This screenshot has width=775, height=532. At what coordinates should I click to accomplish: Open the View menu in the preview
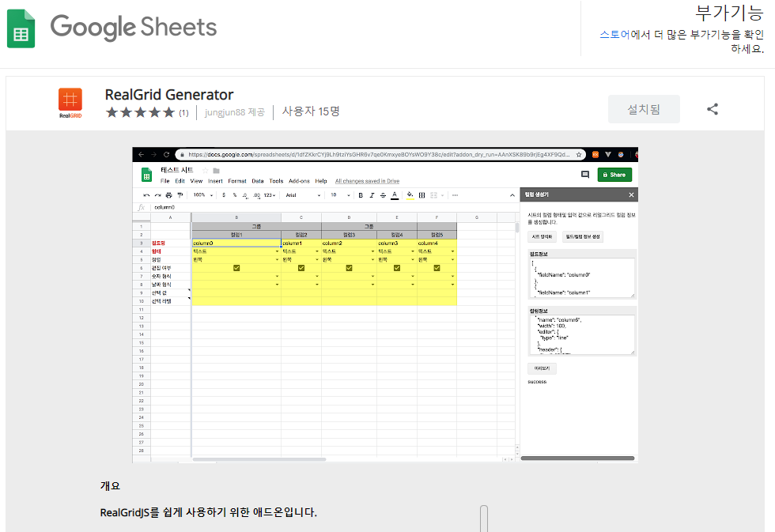coord(196,181)
